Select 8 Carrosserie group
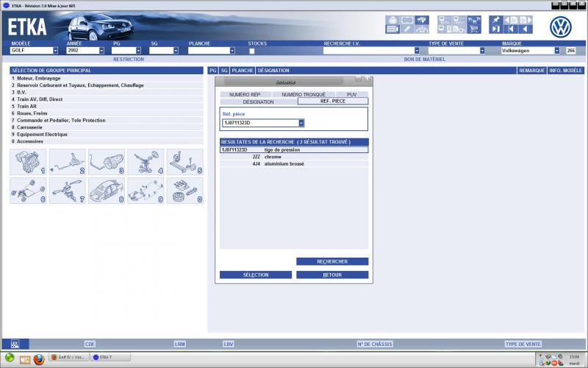The width and height of the screenshot is (588, 368). pos(107,127)
